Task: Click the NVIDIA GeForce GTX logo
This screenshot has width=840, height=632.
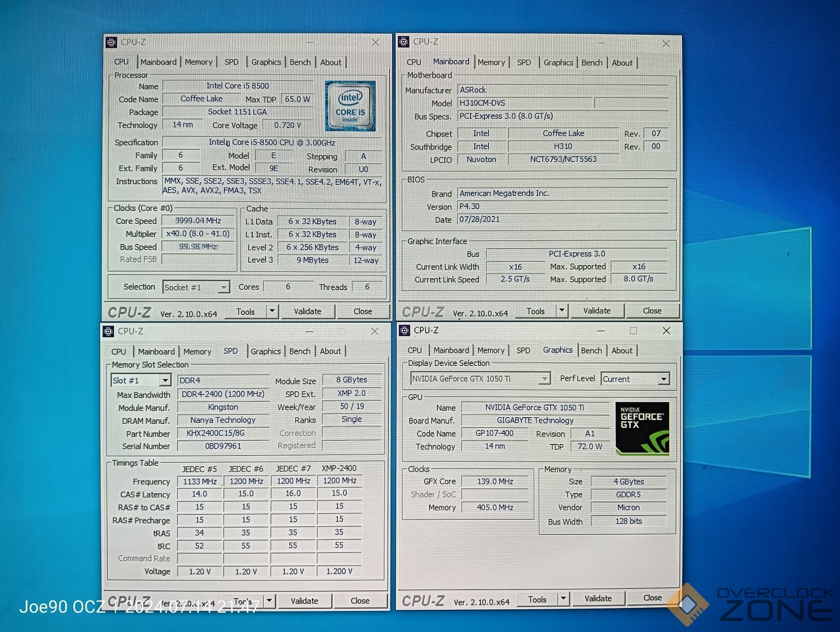Action: pyautogui.click(x=642, y=428)
